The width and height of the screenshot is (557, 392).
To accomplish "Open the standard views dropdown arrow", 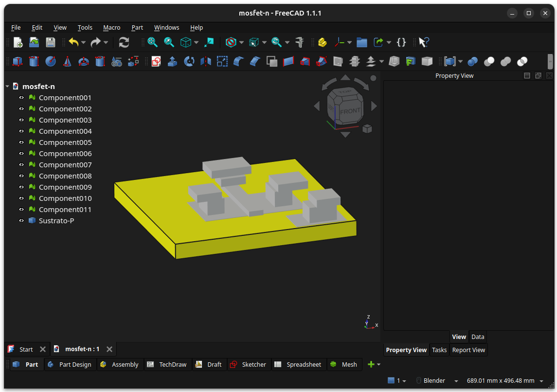I will (x=196, y=43).
